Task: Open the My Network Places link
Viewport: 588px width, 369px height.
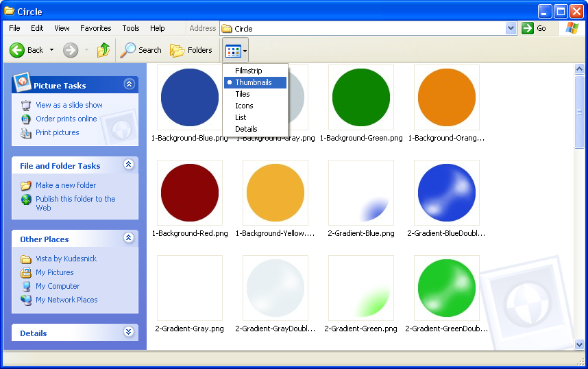Action: [x=66, y=300]
